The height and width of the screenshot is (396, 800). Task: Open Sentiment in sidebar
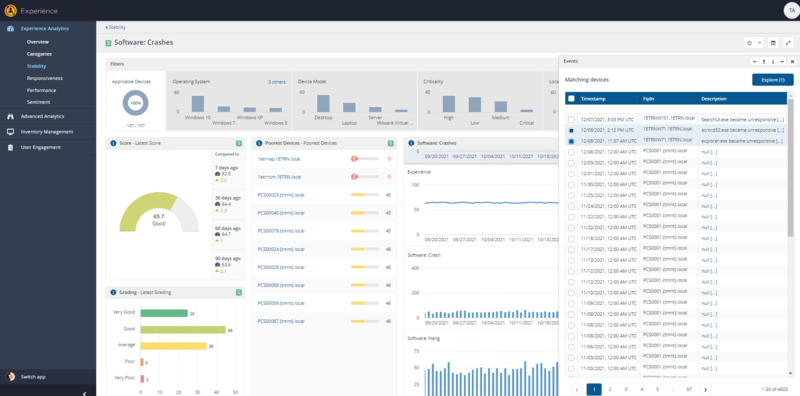click(x=38, y=102)
